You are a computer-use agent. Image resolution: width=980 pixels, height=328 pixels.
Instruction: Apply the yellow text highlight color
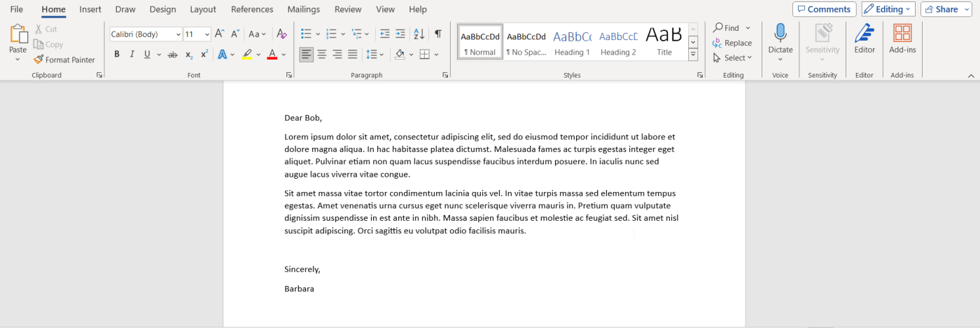click(246, 54)
